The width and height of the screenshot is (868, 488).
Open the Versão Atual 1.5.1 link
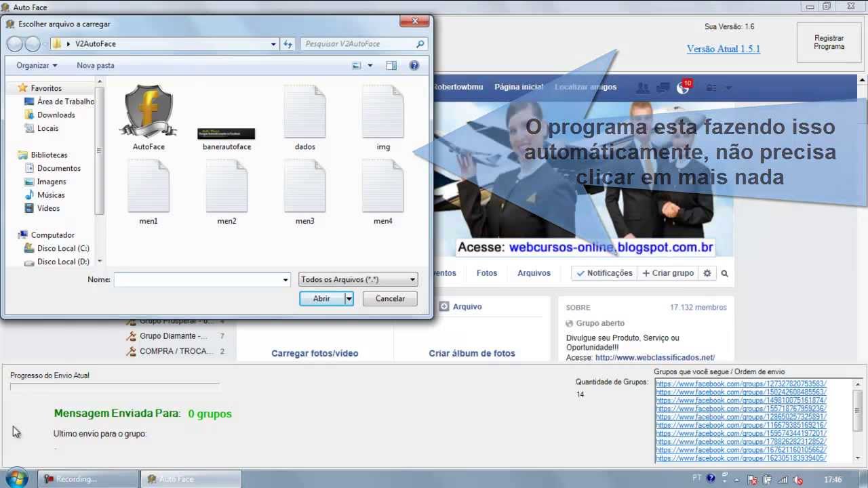tap(724, 49)
